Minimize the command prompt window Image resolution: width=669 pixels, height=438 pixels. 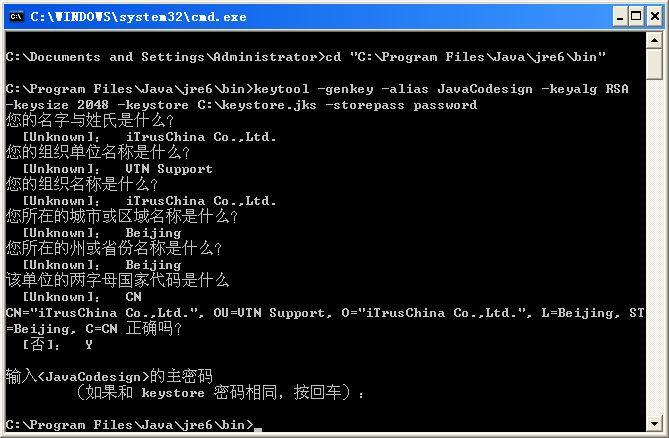620,17
